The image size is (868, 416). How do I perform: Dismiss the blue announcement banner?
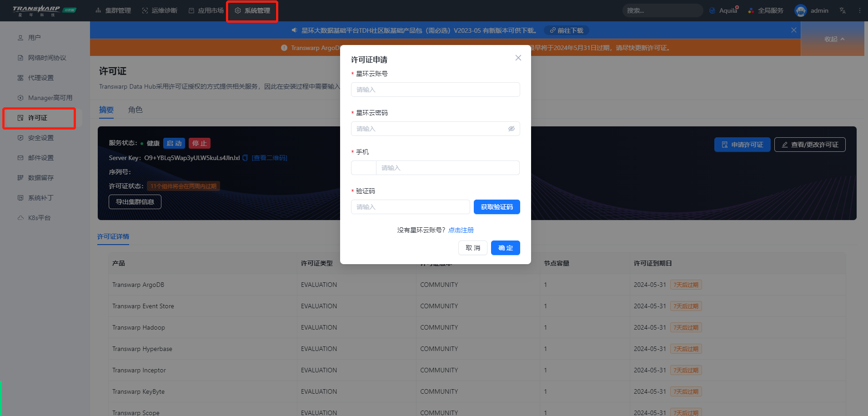pyautogui.click(x=793, y=30)
